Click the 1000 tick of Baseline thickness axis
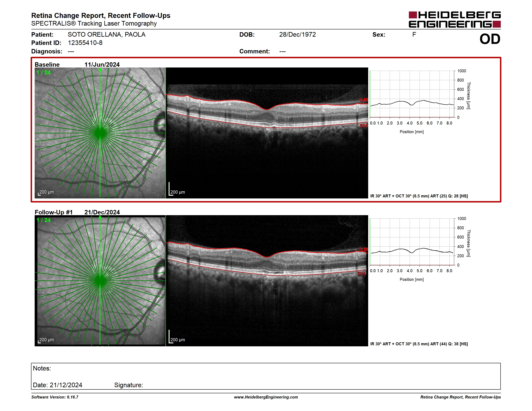532x411 pixels. click(x=462, y=71)
